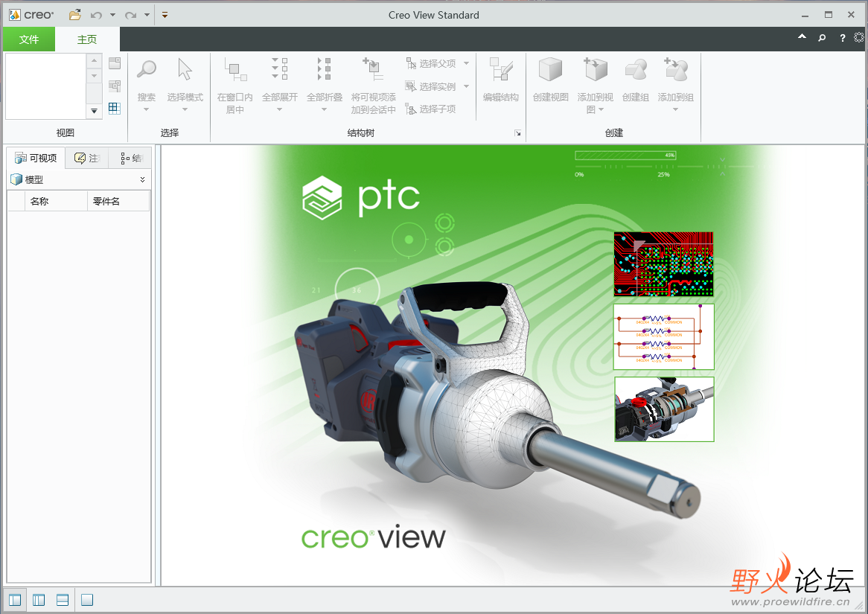Click the empty view gallery box
The height and width of the screenshot is (614, 868).
click(45, 86)
